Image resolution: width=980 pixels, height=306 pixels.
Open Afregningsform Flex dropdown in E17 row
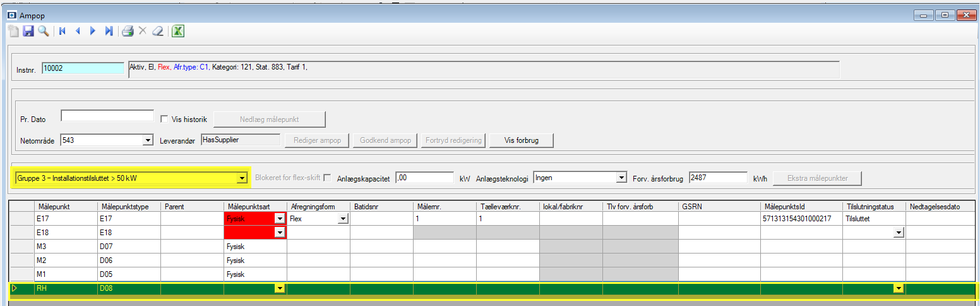coord(343,218)
